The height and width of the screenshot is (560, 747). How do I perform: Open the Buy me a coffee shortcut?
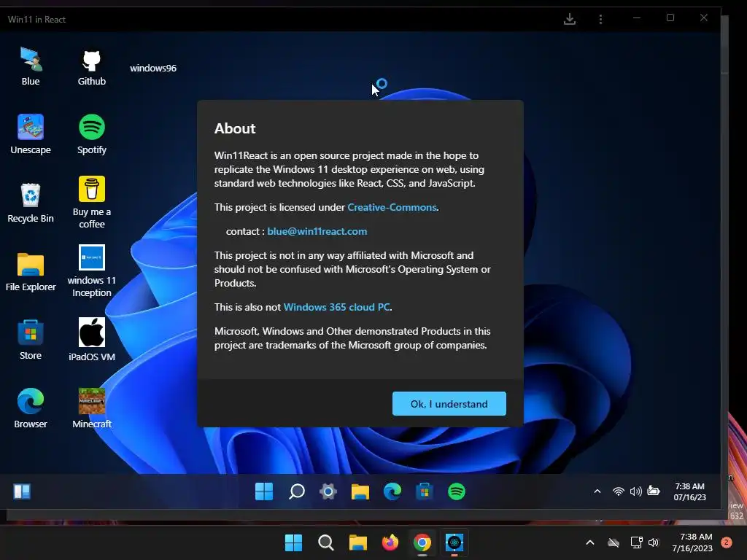click(91, 203)
